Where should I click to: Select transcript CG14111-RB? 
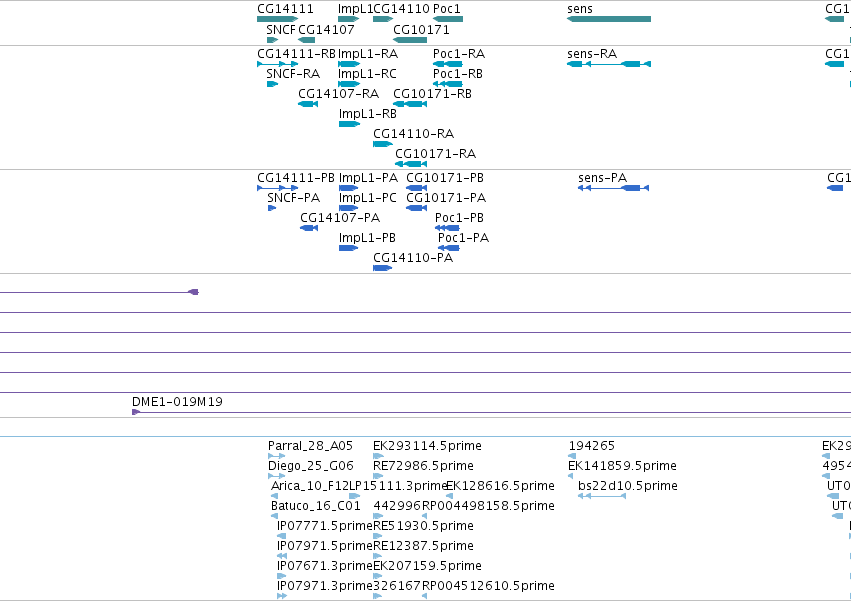click(x=277, y=64)
